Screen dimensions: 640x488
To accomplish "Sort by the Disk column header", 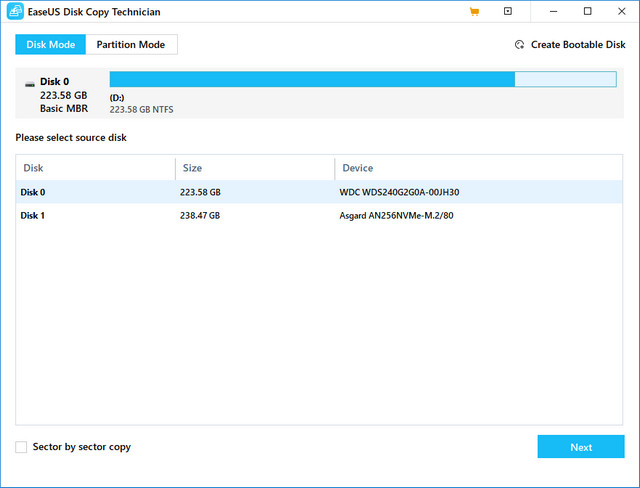I will [x=95, y=168].
